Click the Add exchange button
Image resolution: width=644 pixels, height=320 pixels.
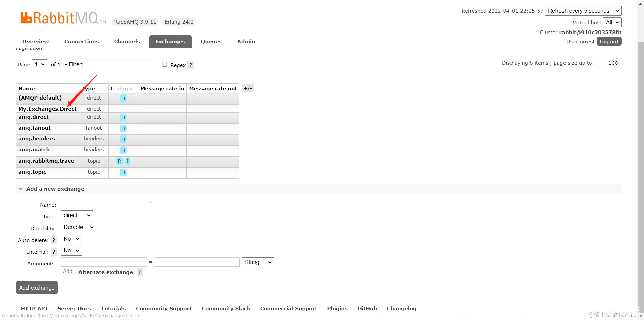37,288
